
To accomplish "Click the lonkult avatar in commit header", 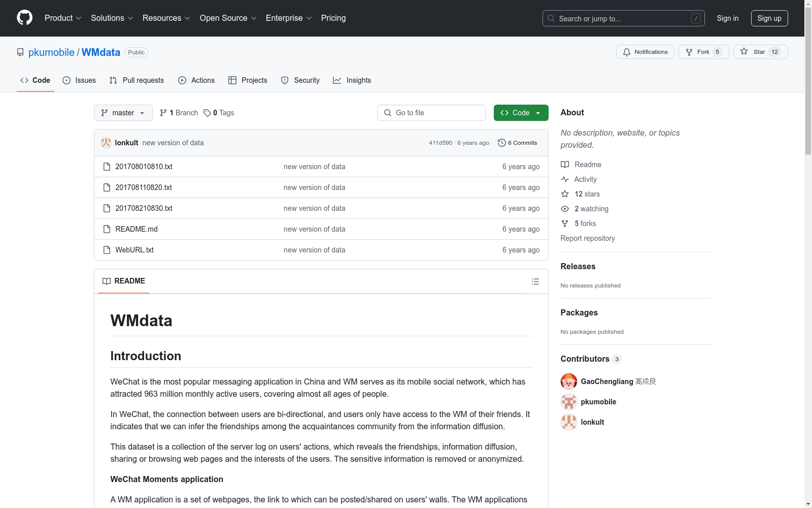I will point(106,143).
